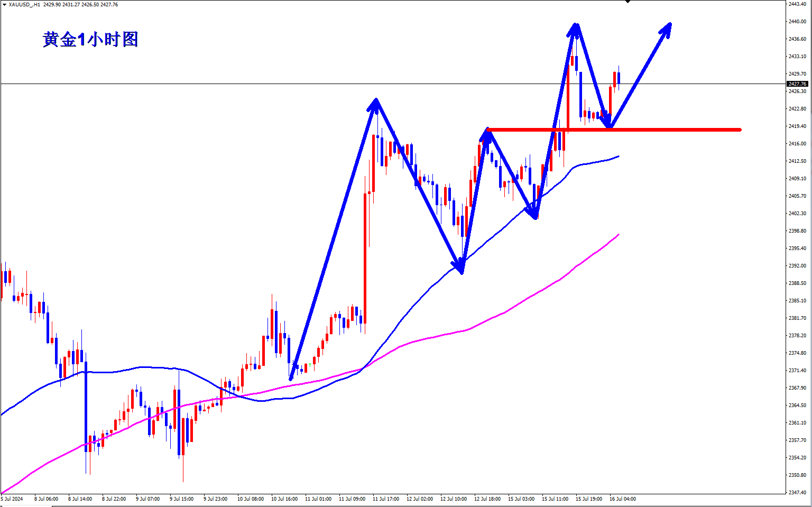Image resolution: width=812 pixels, height=507 pixels.
Task: Click the 9 Jul 23:00 time axis label
Action: tap(215, 499)
